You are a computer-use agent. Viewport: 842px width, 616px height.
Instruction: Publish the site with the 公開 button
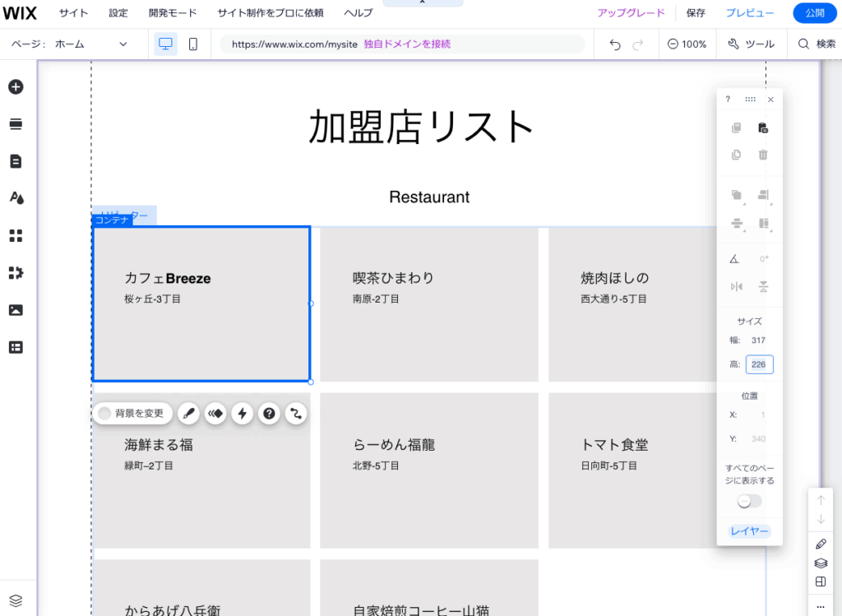click(x=814, y=12)
